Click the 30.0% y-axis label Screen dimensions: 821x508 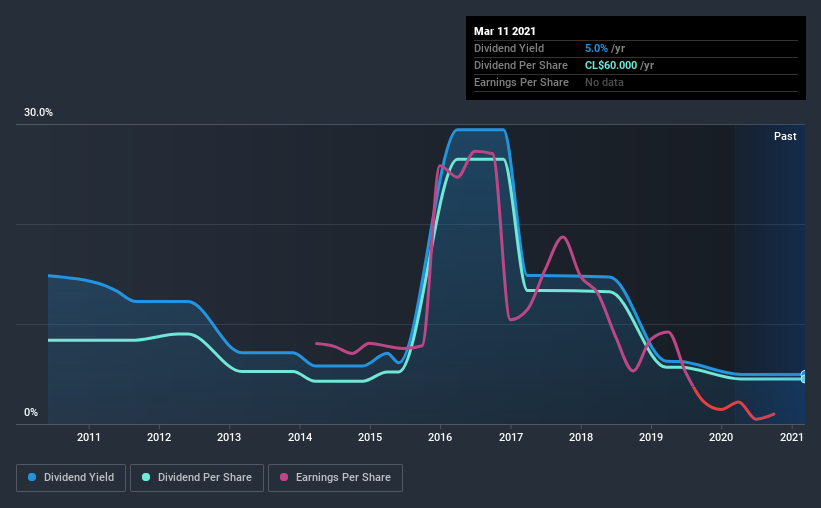tap(38, 113)
